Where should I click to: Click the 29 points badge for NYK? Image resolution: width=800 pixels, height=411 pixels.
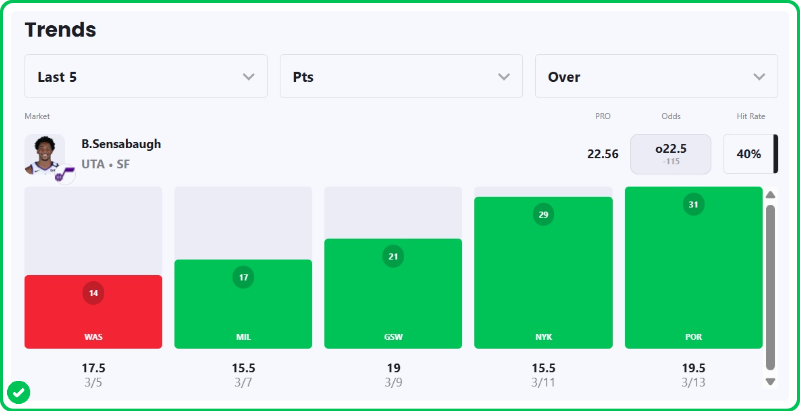tap(543, 214)
